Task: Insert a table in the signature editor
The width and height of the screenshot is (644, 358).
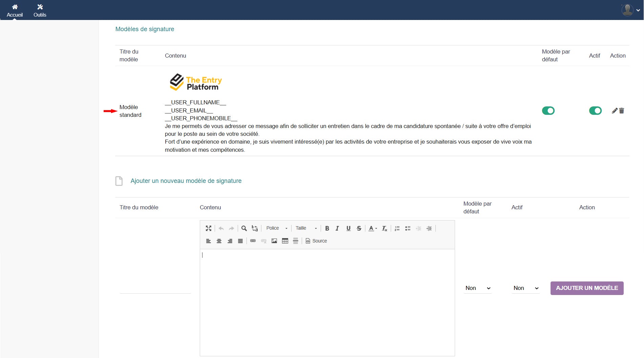Action: [285, 241]
